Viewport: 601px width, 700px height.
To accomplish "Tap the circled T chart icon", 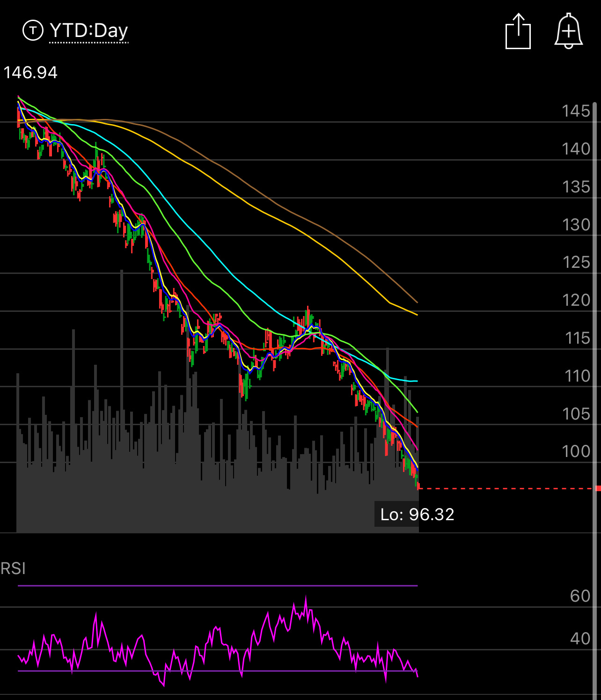I will [x=33, y=30].
